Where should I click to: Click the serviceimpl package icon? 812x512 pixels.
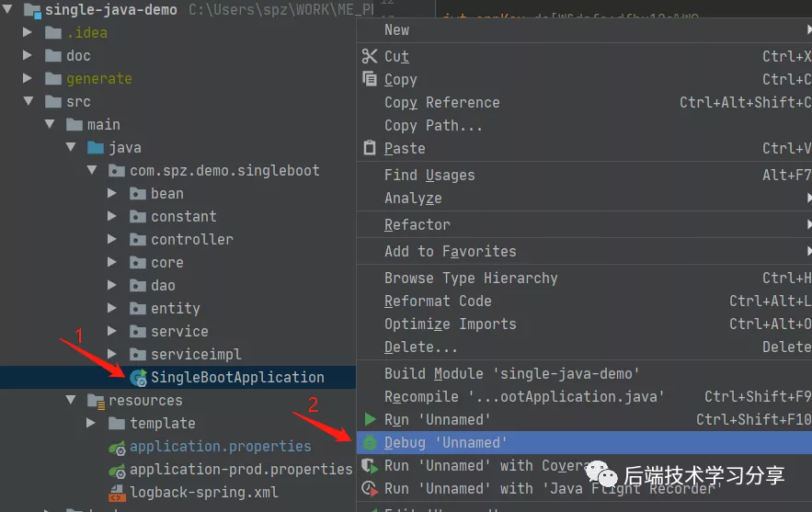coord(138,354)
